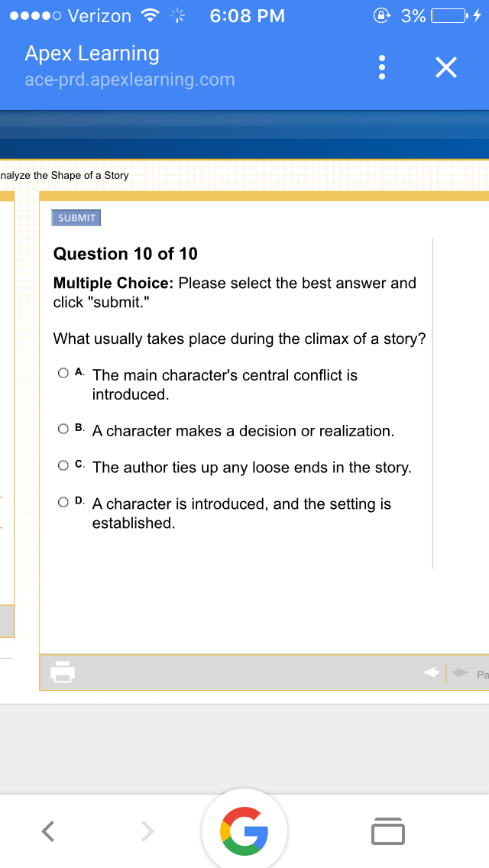Tap the browser forward chevron

point(147,830)
